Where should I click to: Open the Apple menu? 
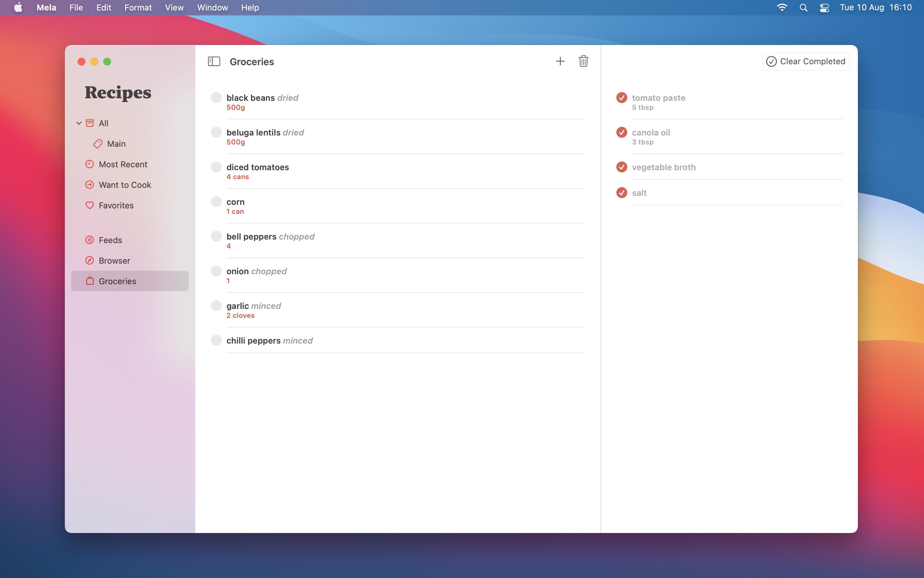(x=18, y=8)
